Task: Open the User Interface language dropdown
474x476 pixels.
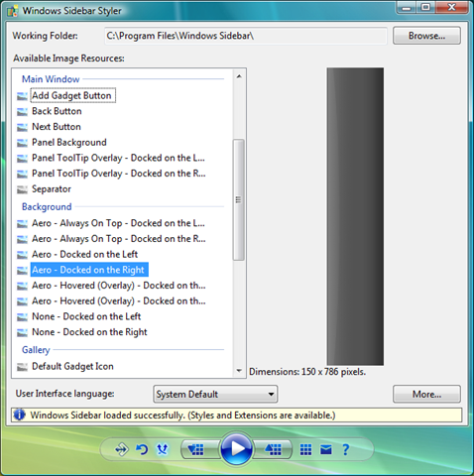Action: 215,394
